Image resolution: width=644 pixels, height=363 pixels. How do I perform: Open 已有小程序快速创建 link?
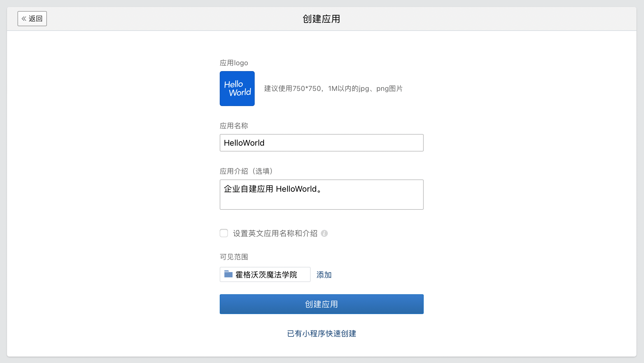coord(321,334)
